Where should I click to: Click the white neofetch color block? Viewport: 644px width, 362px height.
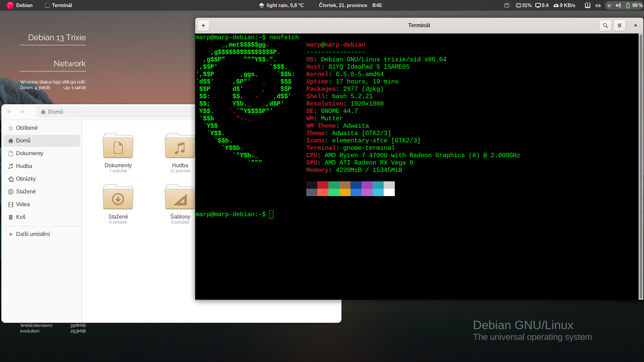389,192
